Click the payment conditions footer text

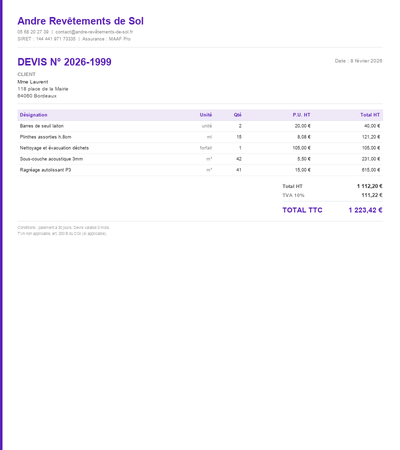click(63, 228)
